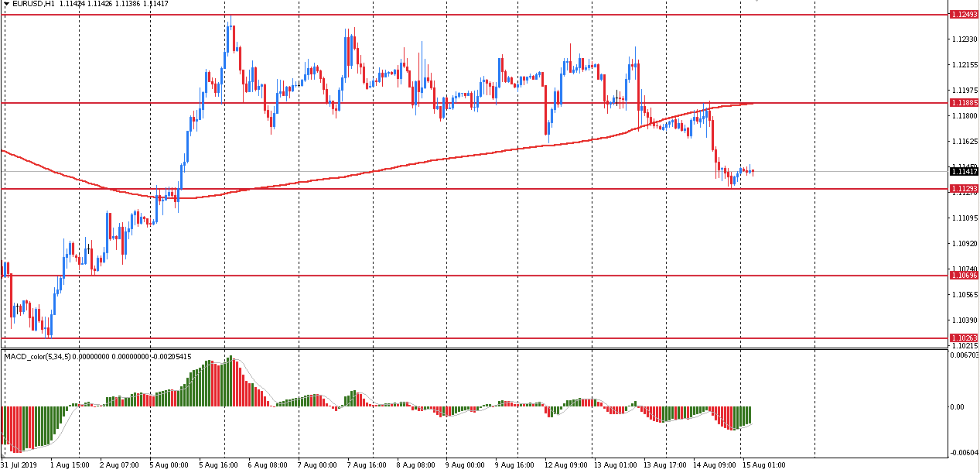Click the 1.10920 price scale value

pos(964,244)
